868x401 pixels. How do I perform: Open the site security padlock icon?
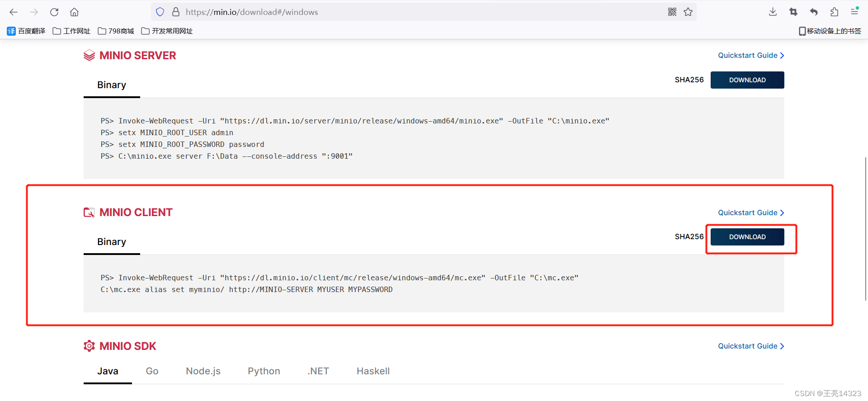176,12
